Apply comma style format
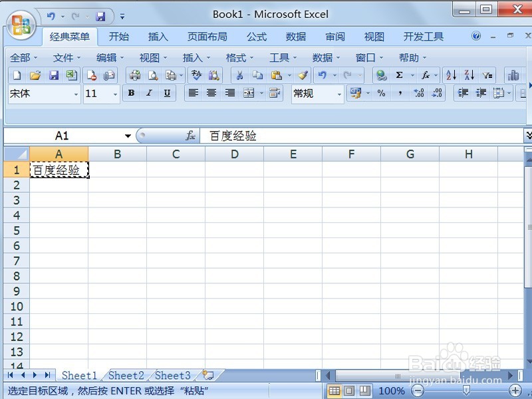Viewport: 532px width, 399px height. click(x=400, y=93)
